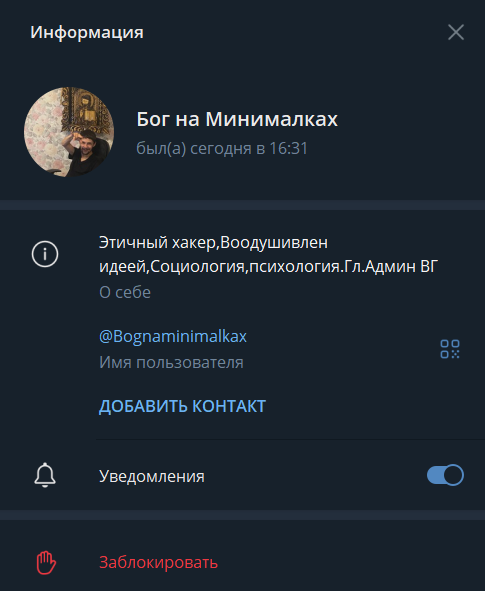Click the info circle icon beside the bio
This screenshot has height=591, width=485.
(45, 254)
